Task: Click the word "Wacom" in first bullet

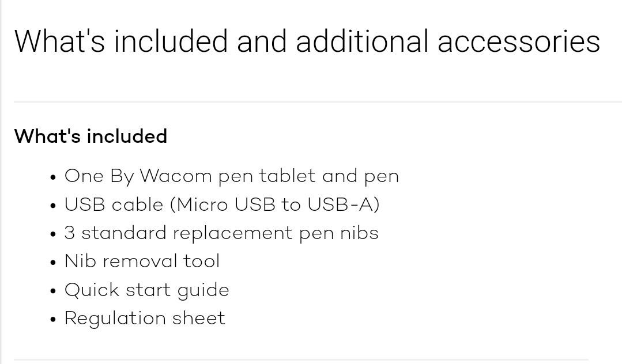Action: (176, 176)
